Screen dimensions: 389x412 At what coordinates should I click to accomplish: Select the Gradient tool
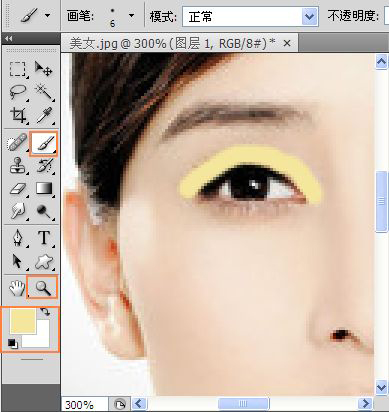(x=43, y=188)
